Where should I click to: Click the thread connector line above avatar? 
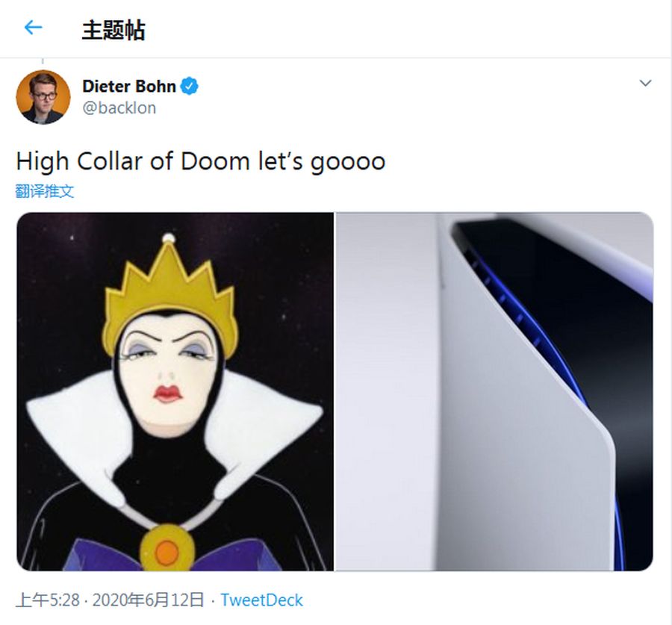(x=43, y=61)
